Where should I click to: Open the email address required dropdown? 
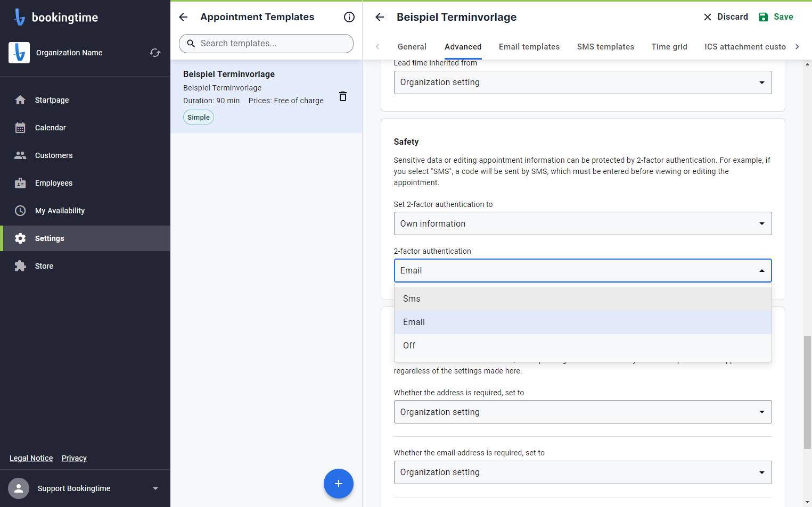(x=583, y=472)
